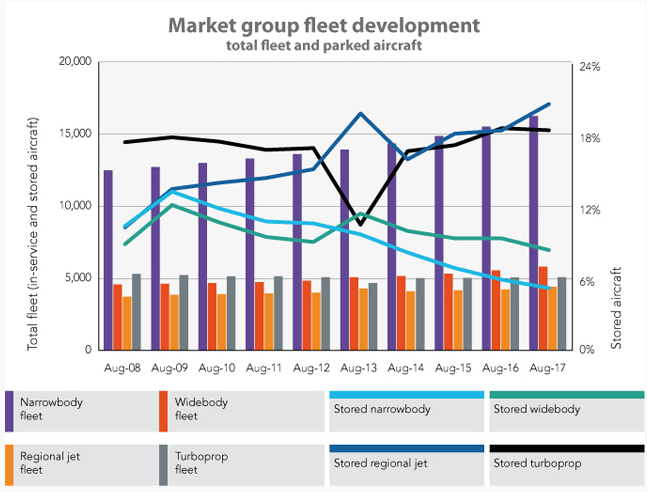Screen dimensions: 647x492
Task: Click the purple Narrowbody fleet legend swatch
Action: point(9,409)
